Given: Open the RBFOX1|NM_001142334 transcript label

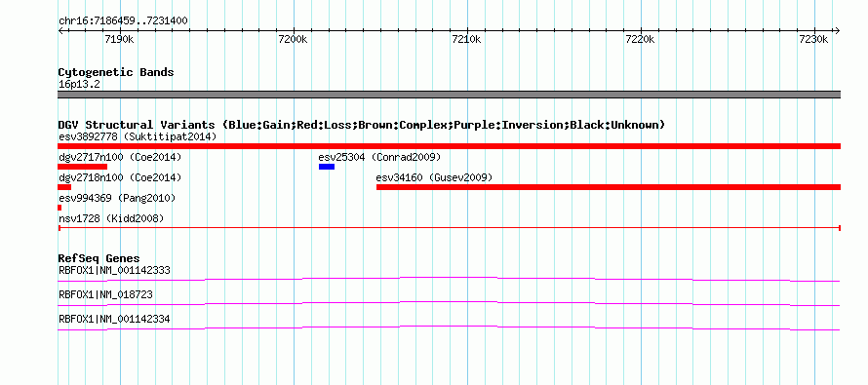Looking at the screenshot, I should [114, 319].
